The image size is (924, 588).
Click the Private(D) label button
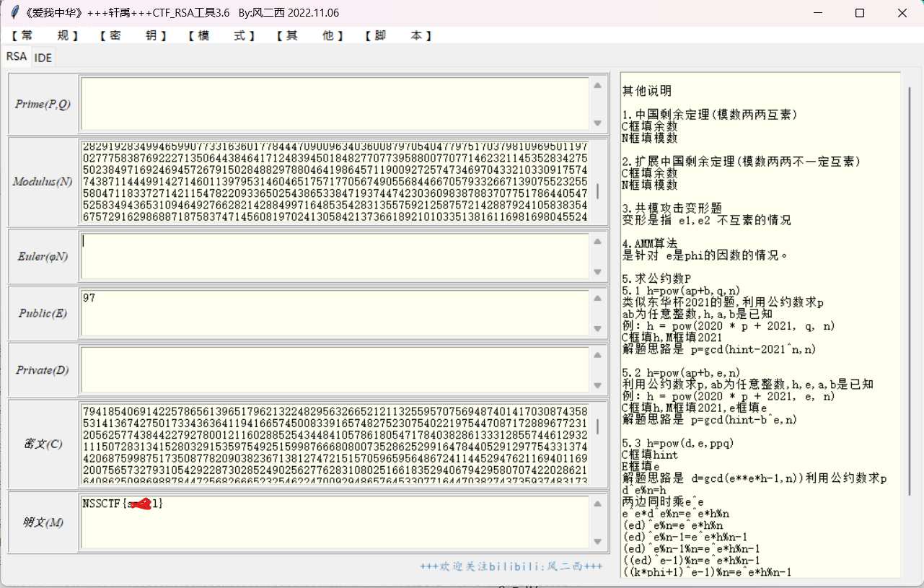[43, 370]
